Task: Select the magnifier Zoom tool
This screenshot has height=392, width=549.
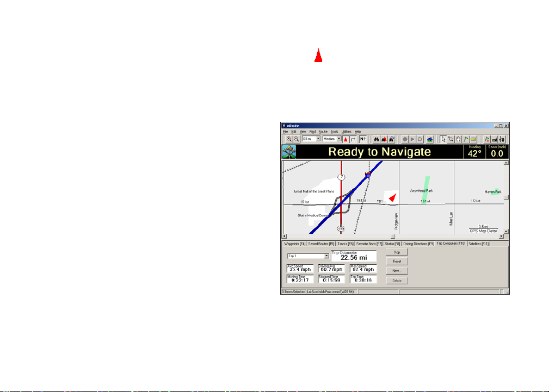Action: pyautogui.click(x=451, y=139)
